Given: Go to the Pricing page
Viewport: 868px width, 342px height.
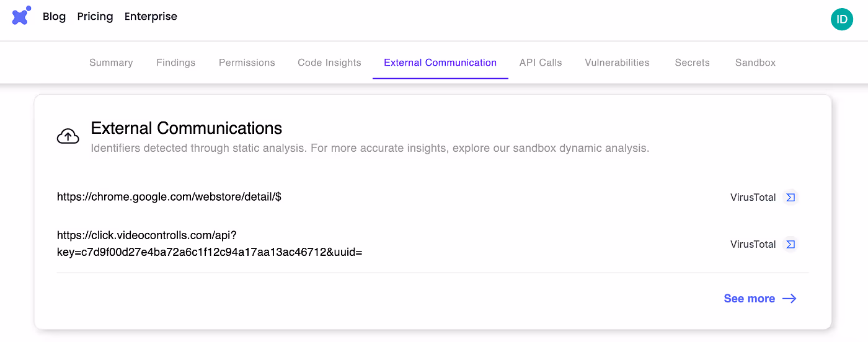Looking at the screenshot, I should pos(95,17).
